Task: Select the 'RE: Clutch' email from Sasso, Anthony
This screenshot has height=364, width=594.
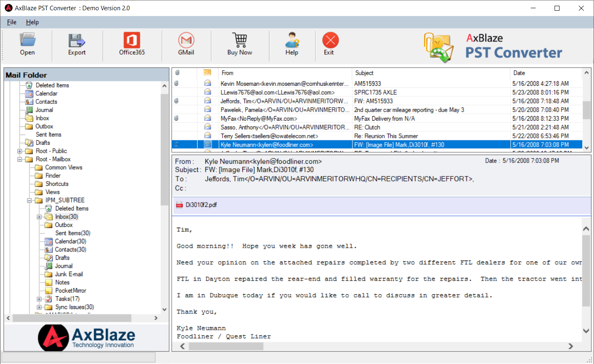Action: click(x=377, y=127)
